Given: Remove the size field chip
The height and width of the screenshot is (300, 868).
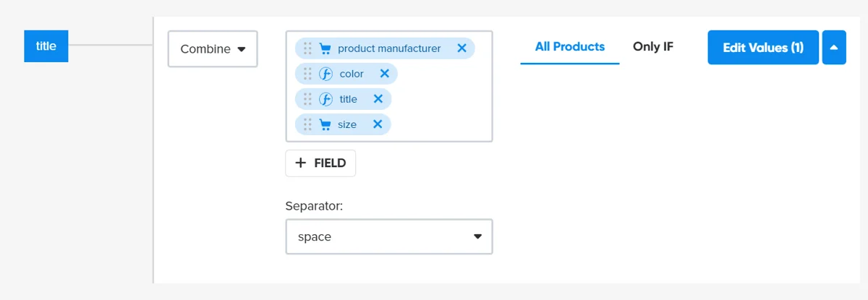Looking at the screenshot, I should click(x=377, y=124).
